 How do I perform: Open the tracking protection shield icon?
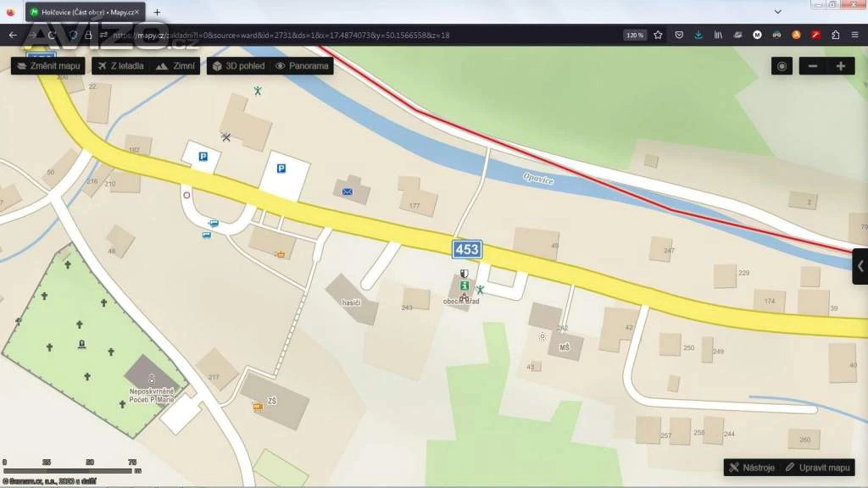pyautogui.click(x=73, y=35)
